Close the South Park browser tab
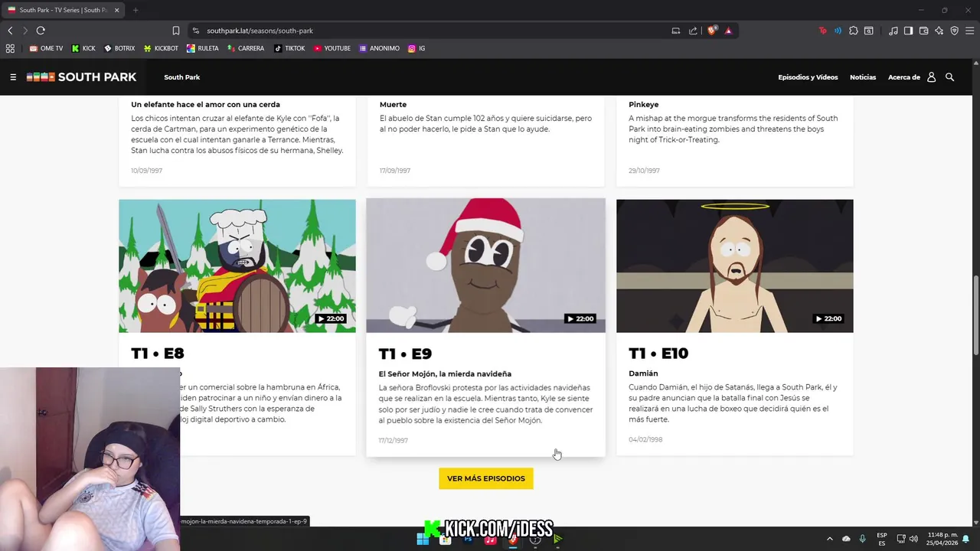 [x=116, y=10]
